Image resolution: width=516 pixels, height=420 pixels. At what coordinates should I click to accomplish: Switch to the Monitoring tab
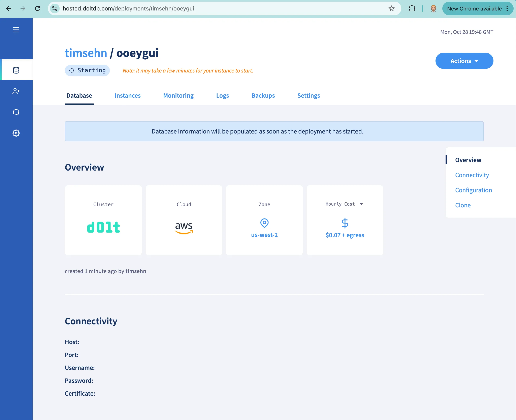(178, 96)
